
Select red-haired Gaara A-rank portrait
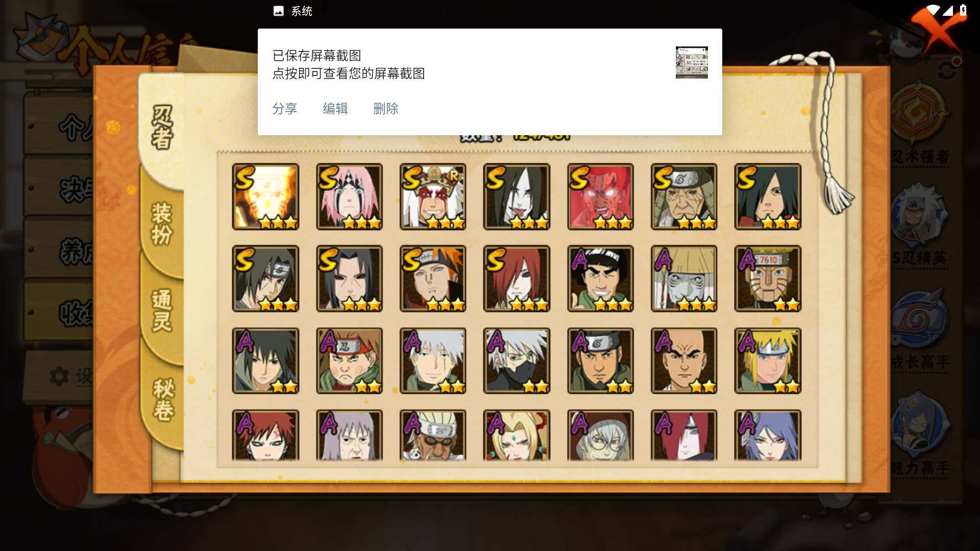(x=265, y=435)
